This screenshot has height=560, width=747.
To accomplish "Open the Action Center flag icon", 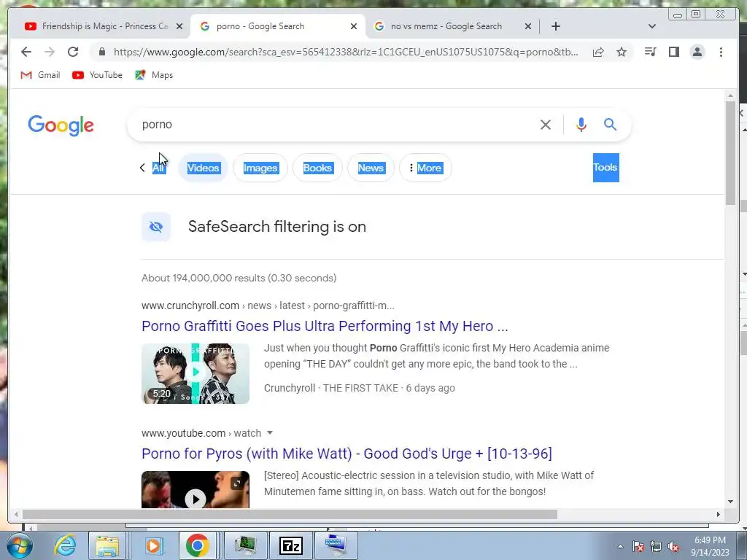I will pos(638,546).
